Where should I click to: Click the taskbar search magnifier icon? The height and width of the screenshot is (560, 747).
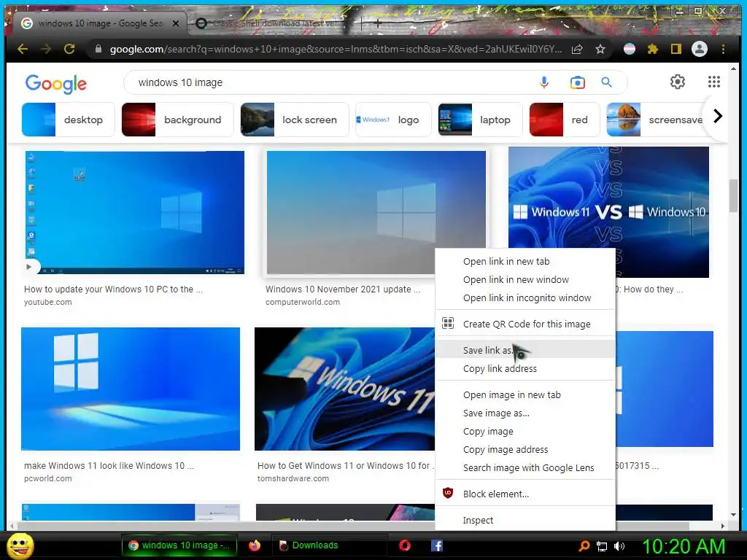tap(584, 546)
